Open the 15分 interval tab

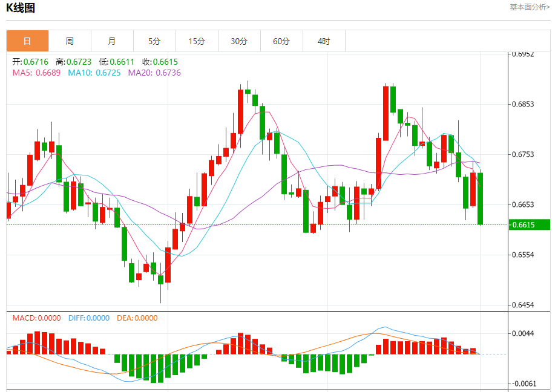(197, 41)
